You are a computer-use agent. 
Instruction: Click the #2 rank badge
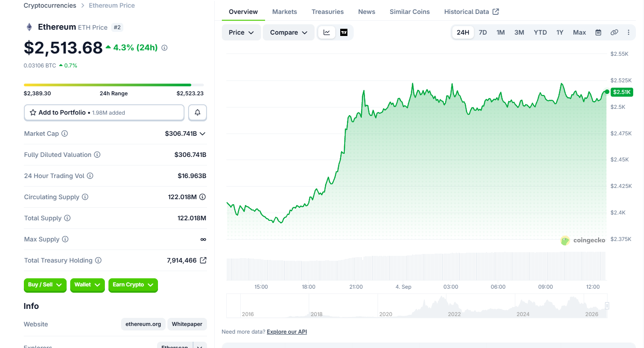pos(117,27)
